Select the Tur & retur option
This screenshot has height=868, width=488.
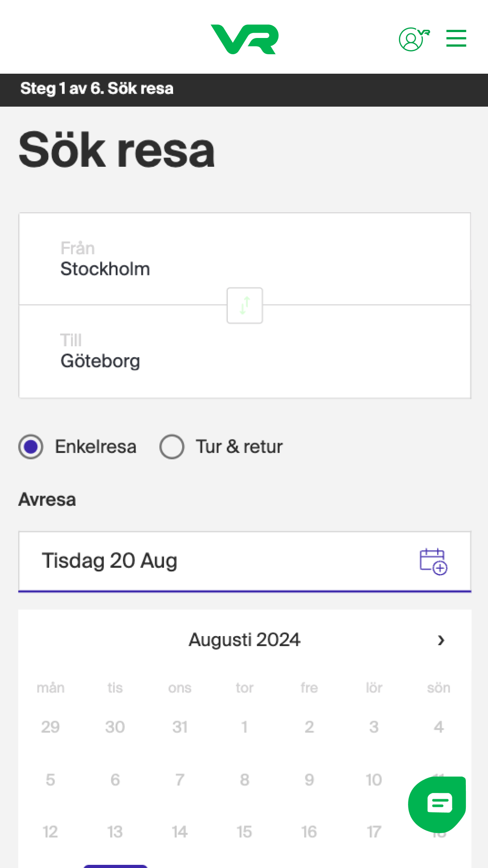(x=172, y=447)
